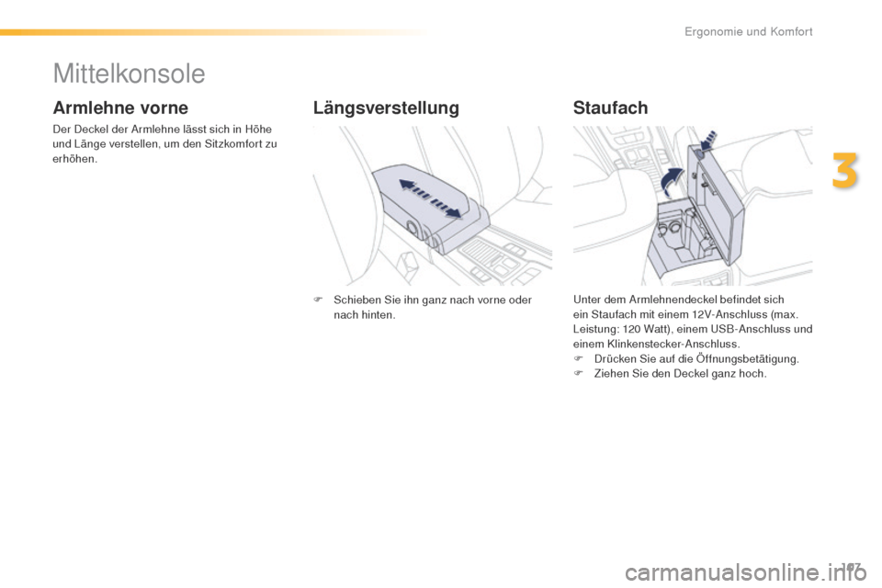Select the line starting "Leistung: 120 Watt)"
The width and height of the screenshot is (882, 588).
[693, 329]
